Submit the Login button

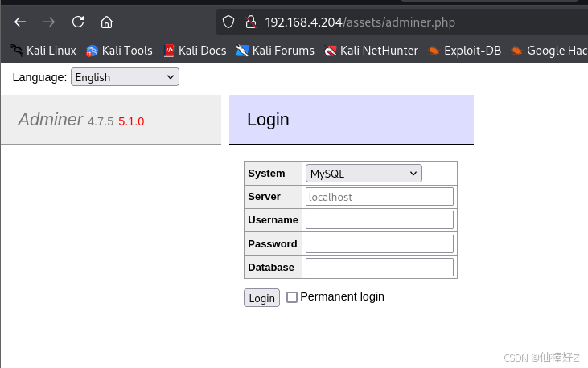[x=261, y=298]
